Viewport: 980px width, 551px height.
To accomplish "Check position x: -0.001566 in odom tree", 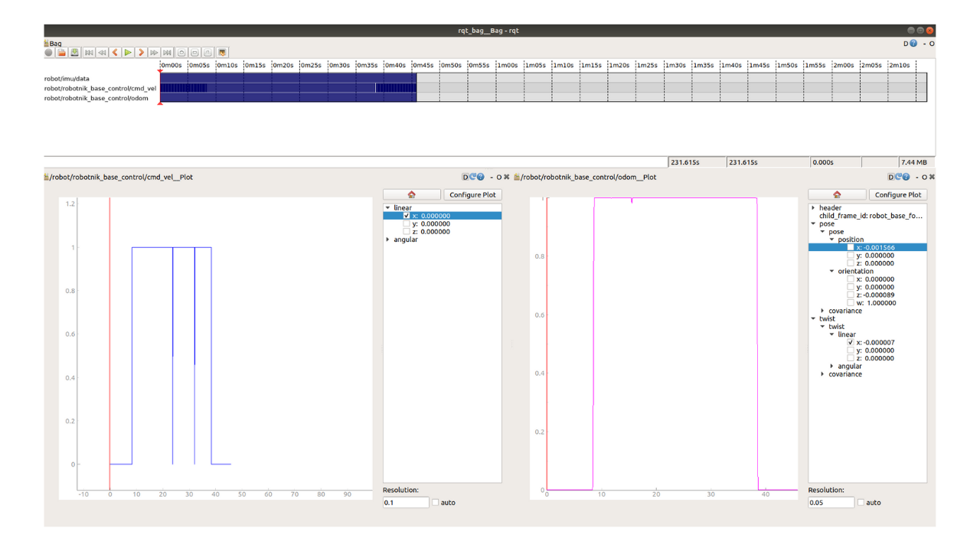I will pyautogui.click(x=850, y=247).
